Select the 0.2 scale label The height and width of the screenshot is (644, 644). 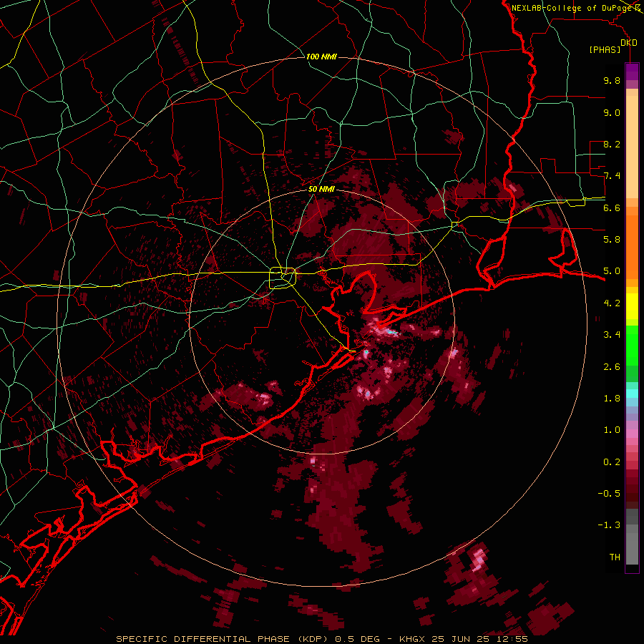click(612, 462)
